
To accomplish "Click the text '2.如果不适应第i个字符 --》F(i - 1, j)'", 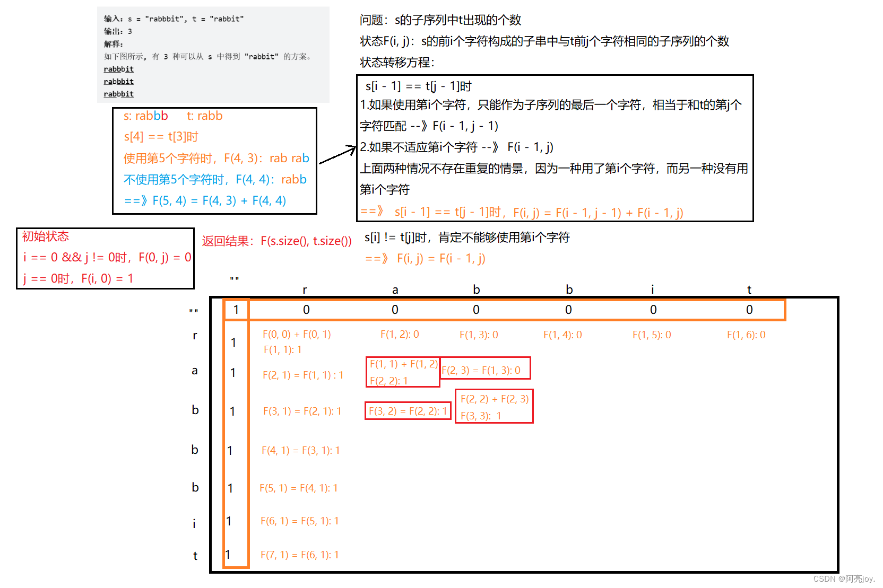I will point(456,147).
